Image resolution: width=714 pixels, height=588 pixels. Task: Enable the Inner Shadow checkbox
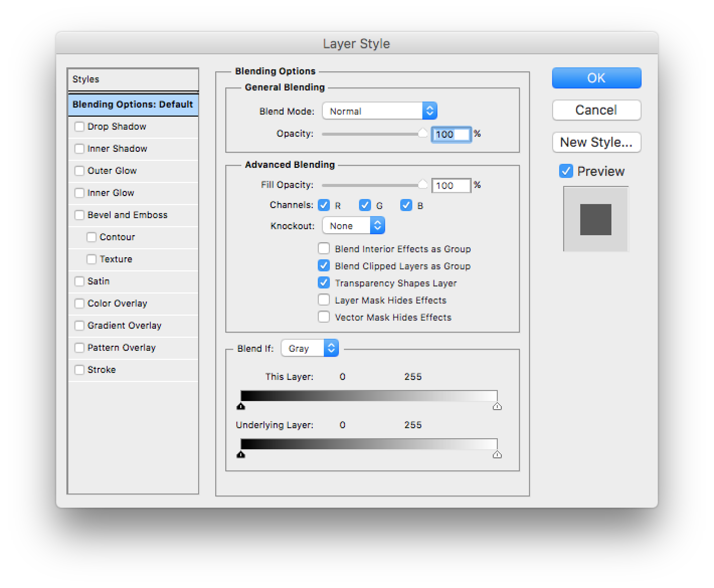click(x=79, y=149)
